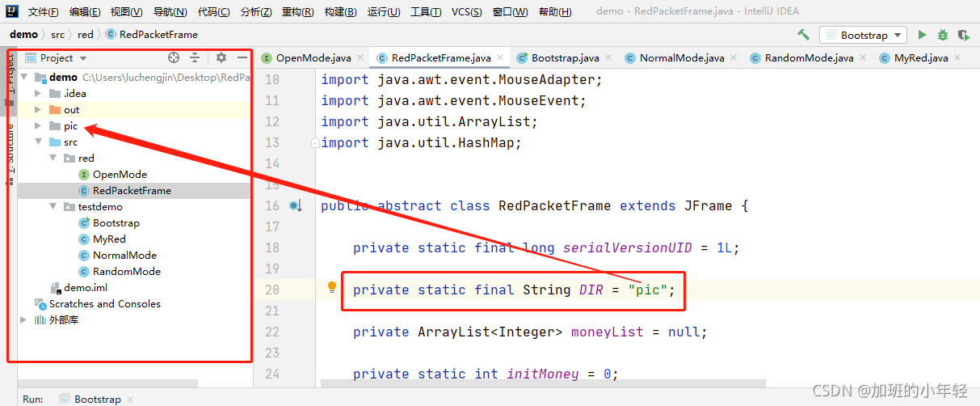Expand the out folder

(37, 110)
